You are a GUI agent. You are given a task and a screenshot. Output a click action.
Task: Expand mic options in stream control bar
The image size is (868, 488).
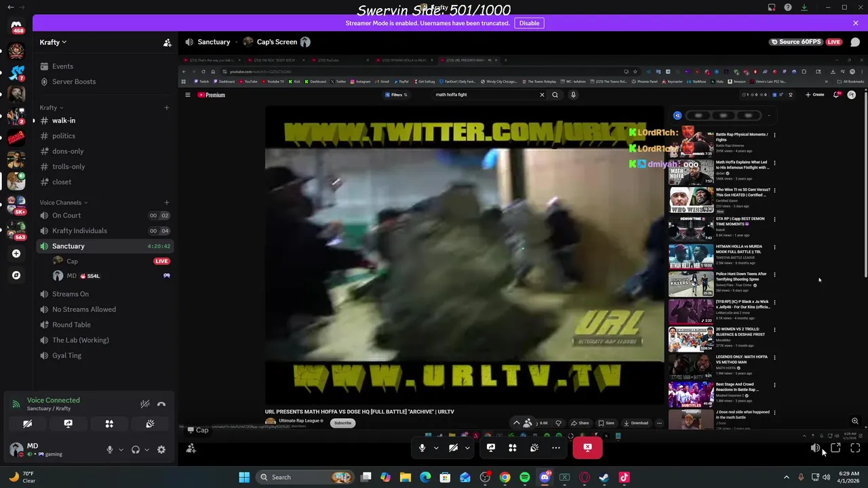pos(436,447)
